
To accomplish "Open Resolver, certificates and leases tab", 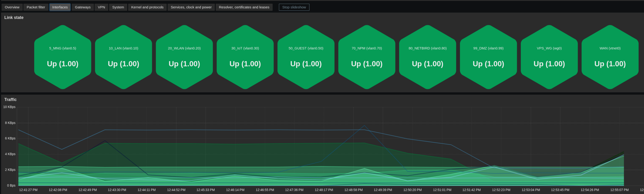I will click(244, 7).
